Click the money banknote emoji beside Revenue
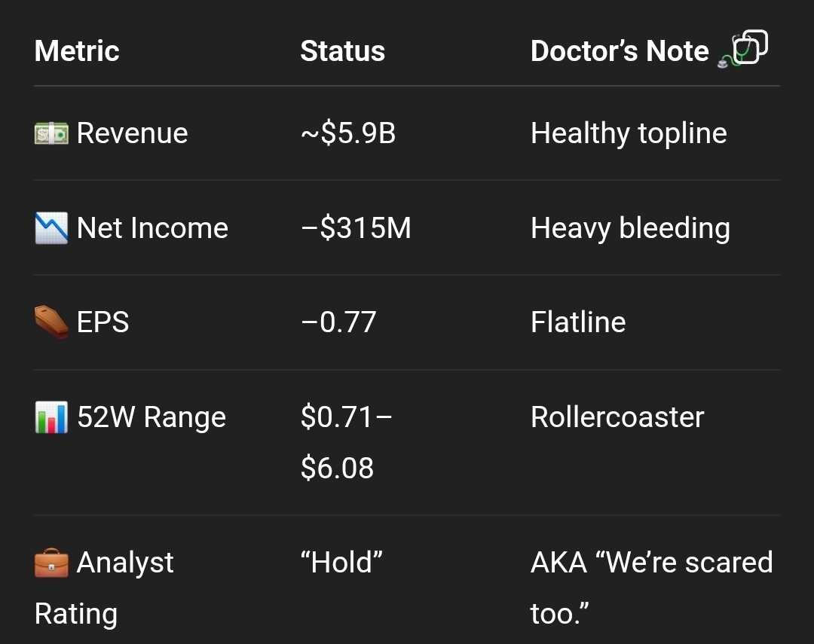814x644 pixels. click(51, 133)
